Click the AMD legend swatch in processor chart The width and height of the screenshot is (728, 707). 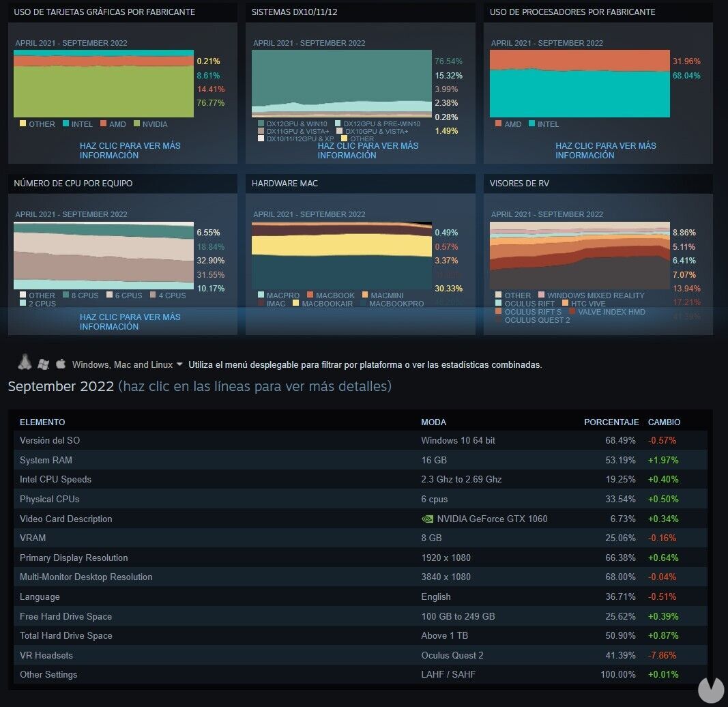click(498, 124)
